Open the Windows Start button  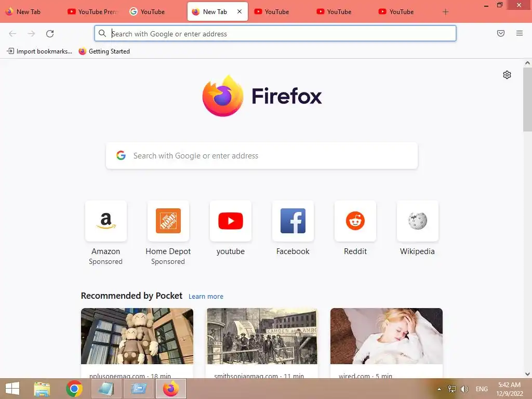(12, 389)
